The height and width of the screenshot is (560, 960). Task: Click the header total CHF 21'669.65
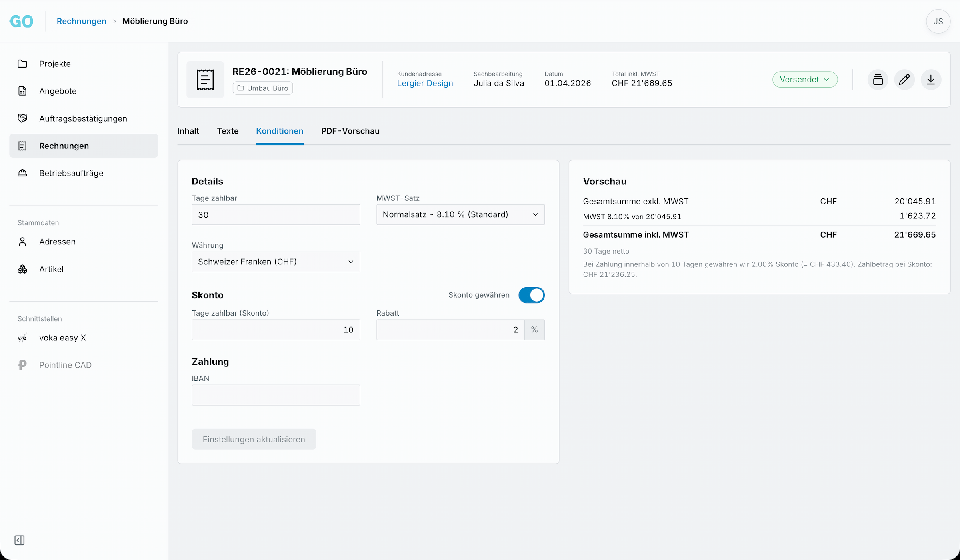point(642,83)
